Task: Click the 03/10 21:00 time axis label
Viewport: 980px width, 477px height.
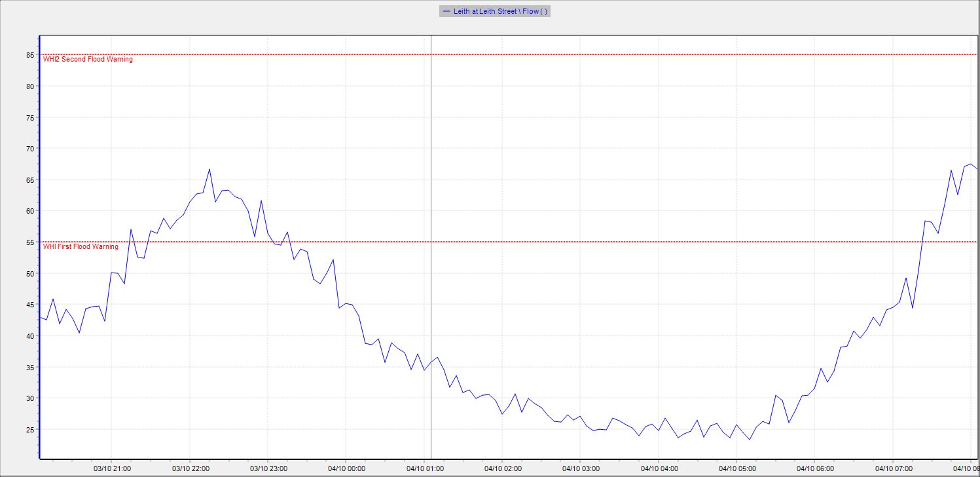Action: (x=112, y=468)
